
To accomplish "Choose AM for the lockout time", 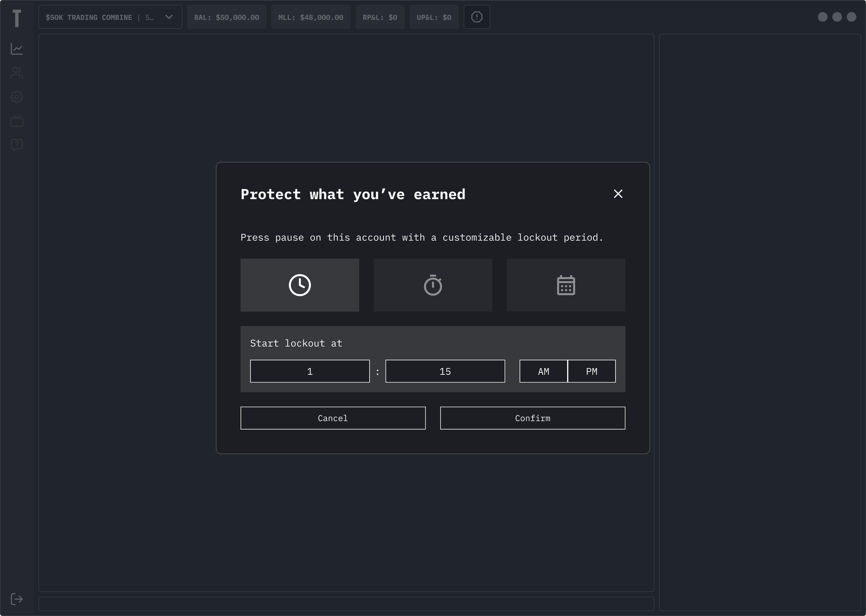I will click(544, 371).
